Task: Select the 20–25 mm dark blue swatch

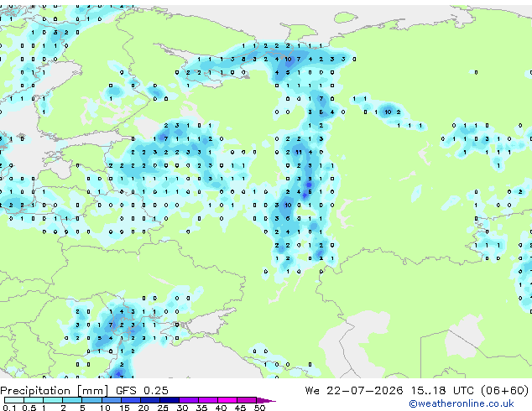Action: click(149, 400)
